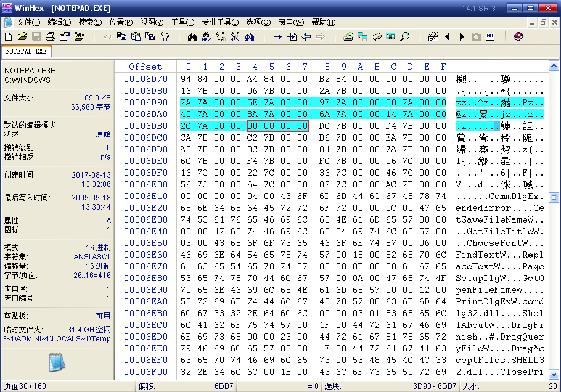The width and height of the screenshot is (561, 392).
Task: Open the 文件(F) menu
Action: (28, 22)
